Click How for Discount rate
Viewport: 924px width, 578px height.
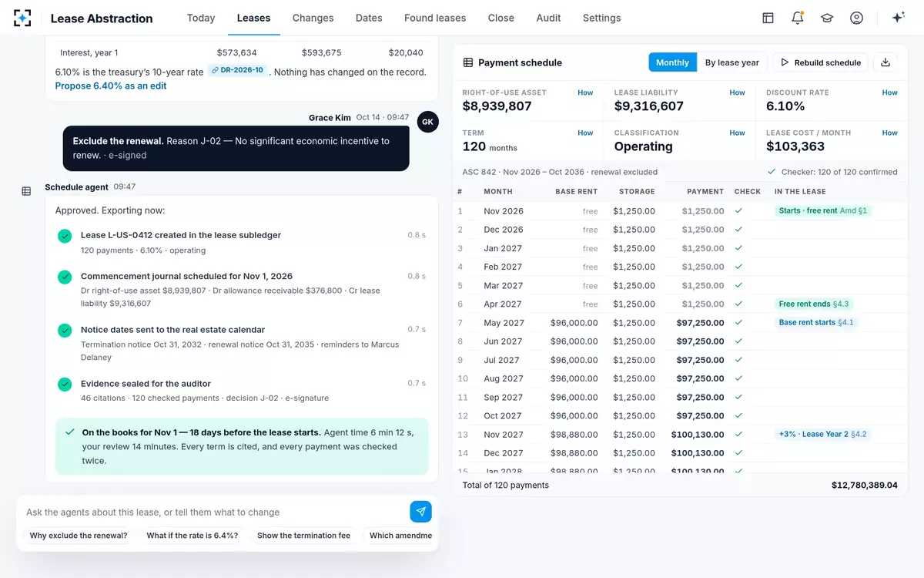click(889, 92)
